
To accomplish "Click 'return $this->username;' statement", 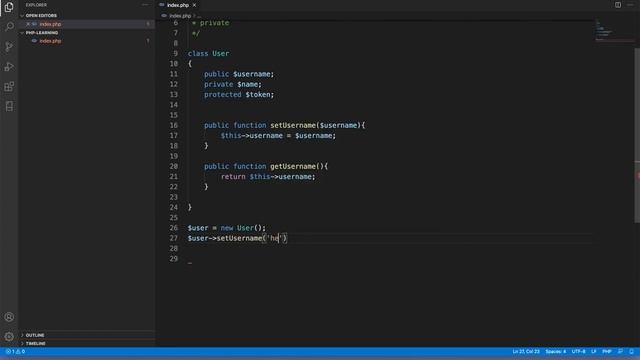I will [x=268, y=177].
